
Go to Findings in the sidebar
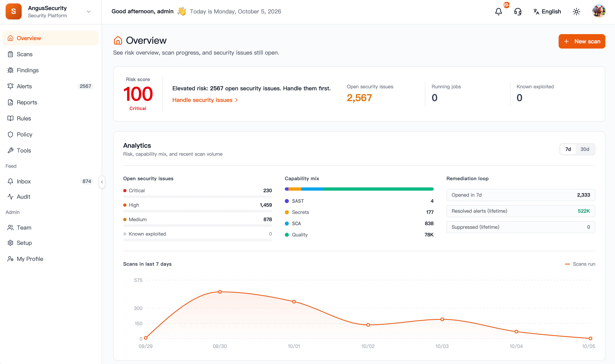pyautogui.click(x=50, y=70)
